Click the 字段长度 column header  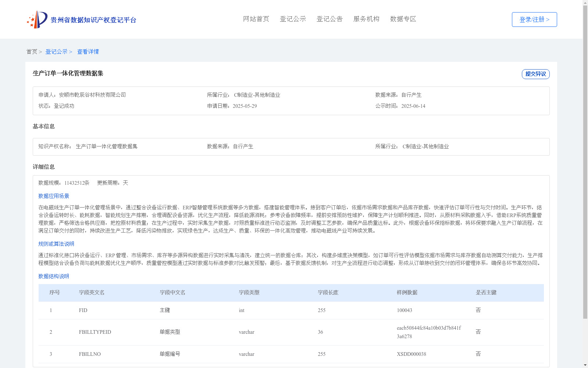[x=328, y=293]
